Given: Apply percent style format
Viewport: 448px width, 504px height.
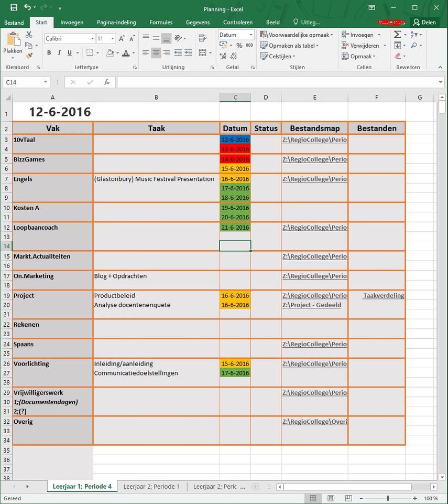Looking at the screenshot, I should 239,46.
